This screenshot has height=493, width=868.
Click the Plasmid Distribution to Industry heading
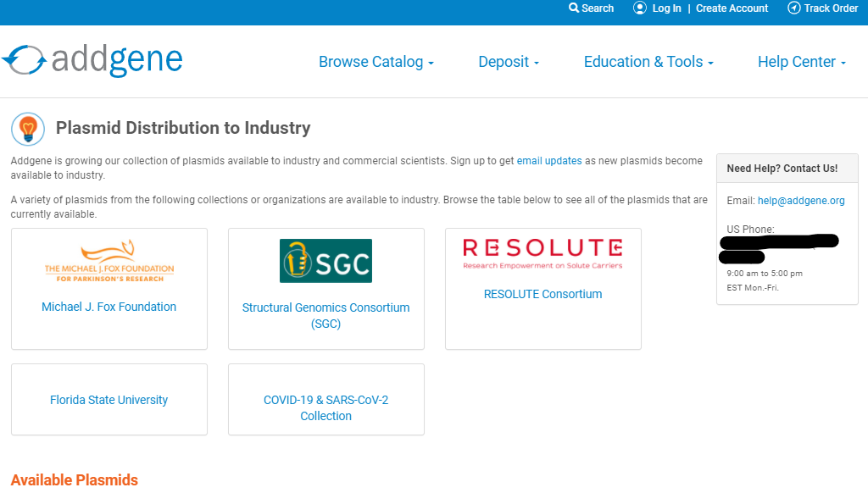(183, 128)
